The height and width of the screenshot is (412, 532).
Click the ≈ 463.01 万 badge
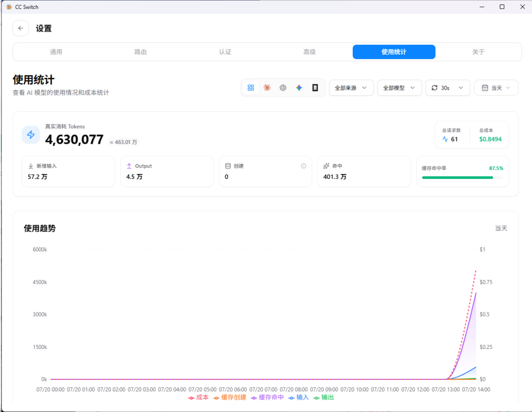(x=124, y=142)
